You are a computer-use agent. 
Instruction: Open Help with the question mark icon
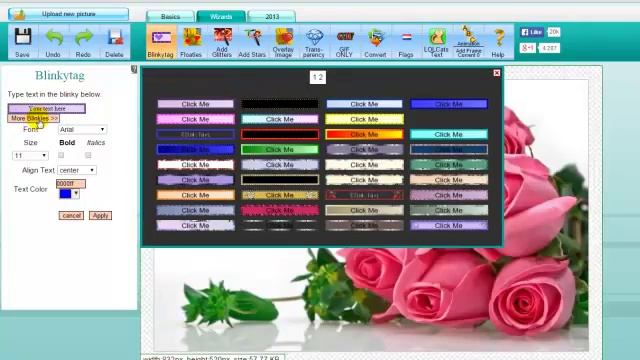coord(498,42)
